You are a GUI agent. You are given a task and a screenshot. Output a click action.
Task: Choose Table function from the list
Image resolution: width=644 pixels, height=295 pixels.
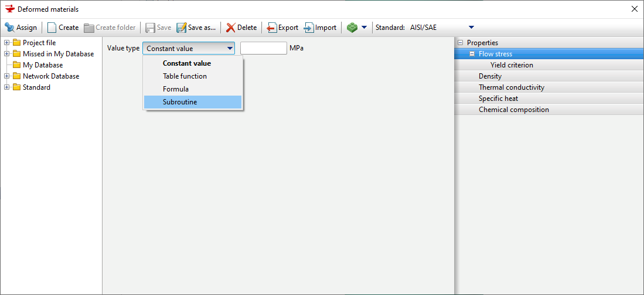185,76
